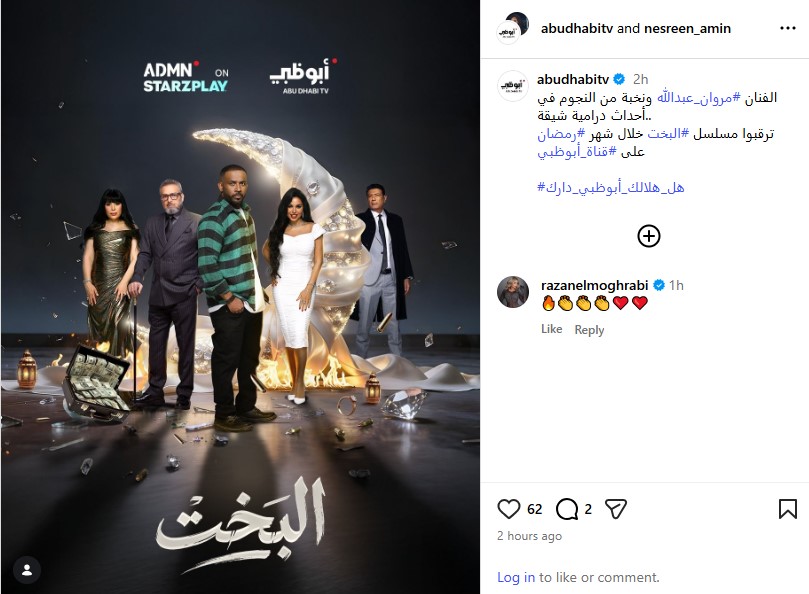Reply to razanelmoghrabi's comment
The height and width of the screenshot is (594, 809).
click(x=589, y=330)
